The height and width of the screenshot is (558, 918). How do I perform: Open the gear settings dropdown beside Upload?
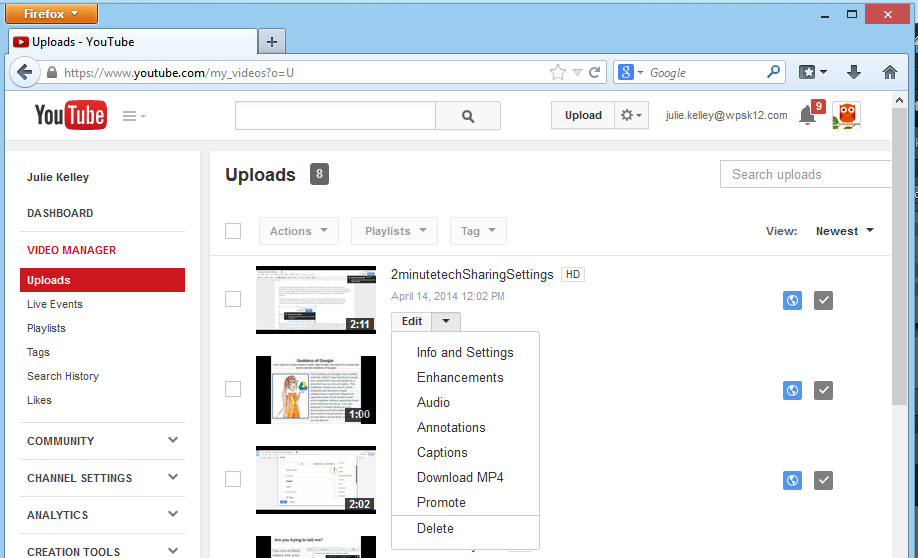[x=631, y=115]
